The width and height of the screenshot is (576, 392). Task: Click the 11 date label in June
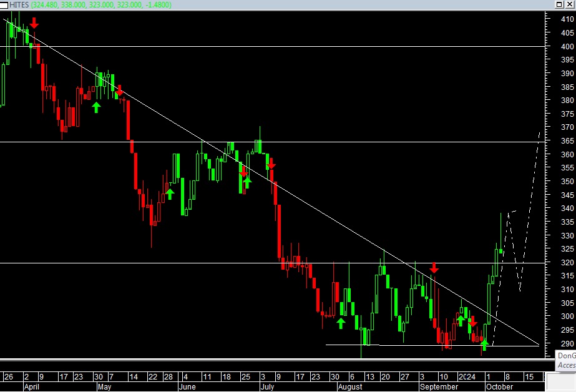207,377
